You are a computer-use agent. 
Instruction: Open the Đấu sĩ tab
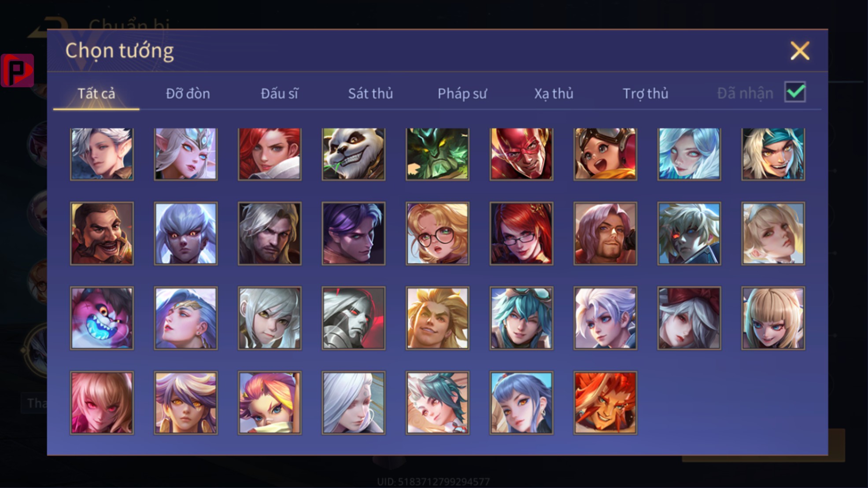(279, 93)
